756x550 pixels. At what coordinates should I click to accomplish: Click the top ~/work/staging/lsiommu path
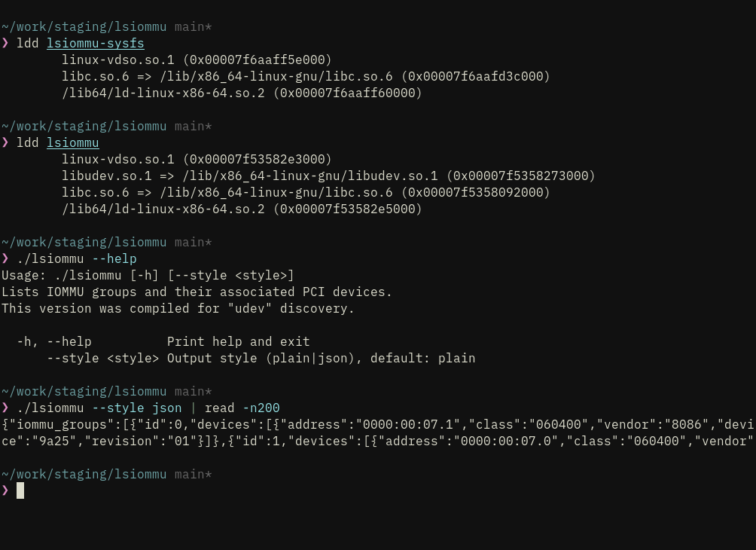coord(84,26)
